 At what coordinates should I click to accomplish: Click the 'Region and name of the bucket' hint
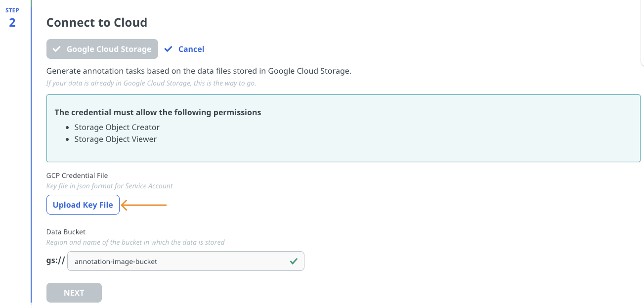(135, 242)
